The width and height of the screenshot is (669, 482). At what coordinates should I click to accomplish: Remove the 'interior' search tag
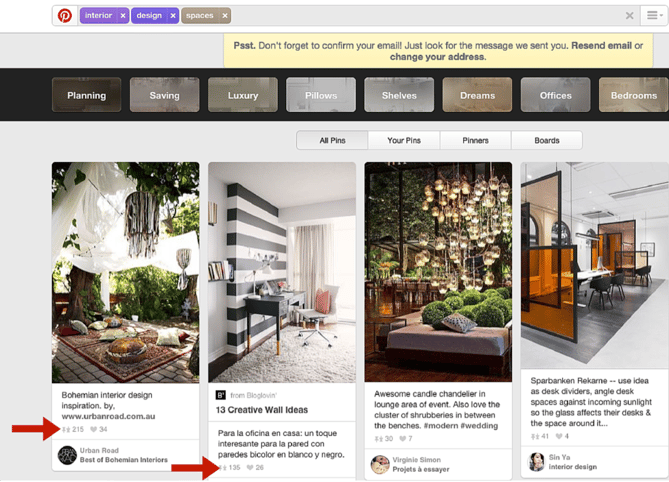123,16
